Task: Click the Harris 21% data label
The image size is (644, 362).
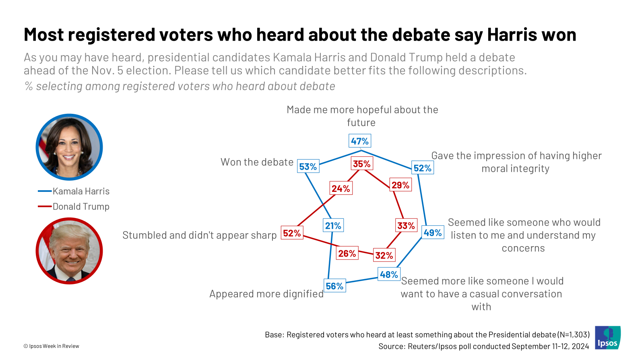Action: point(333,226)
